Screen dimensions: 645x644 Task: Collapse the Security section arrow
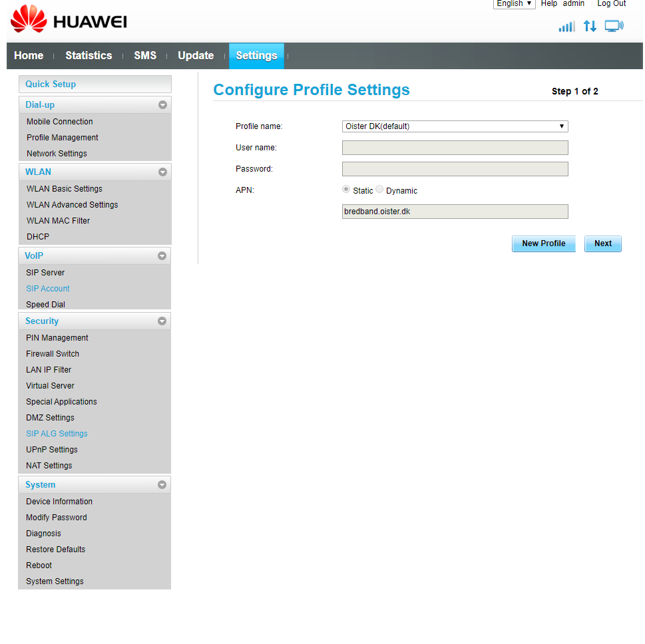point(162,321)
